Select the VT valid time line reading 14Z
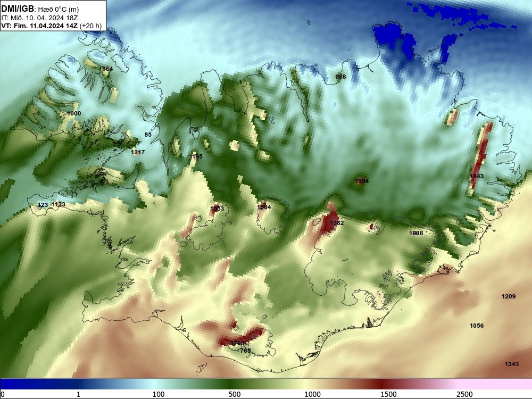This screenshot has height=399, width=532. pos(52,26)
